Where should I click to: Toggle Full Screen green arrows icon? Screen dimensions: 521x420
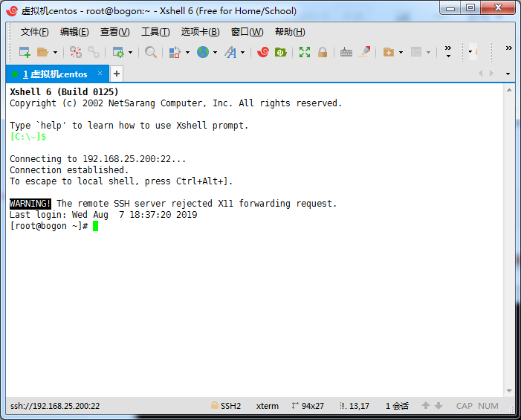coord(305,52)
